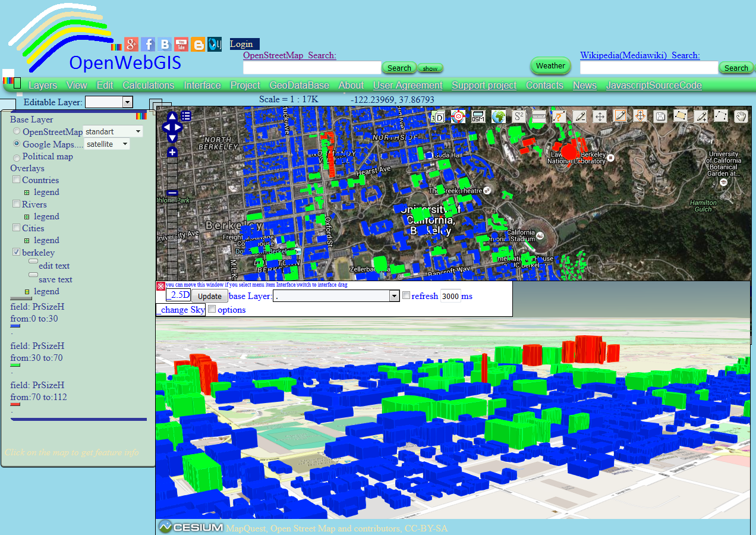Click the layer list icon beside pan arrows

(x=186, y=116)
